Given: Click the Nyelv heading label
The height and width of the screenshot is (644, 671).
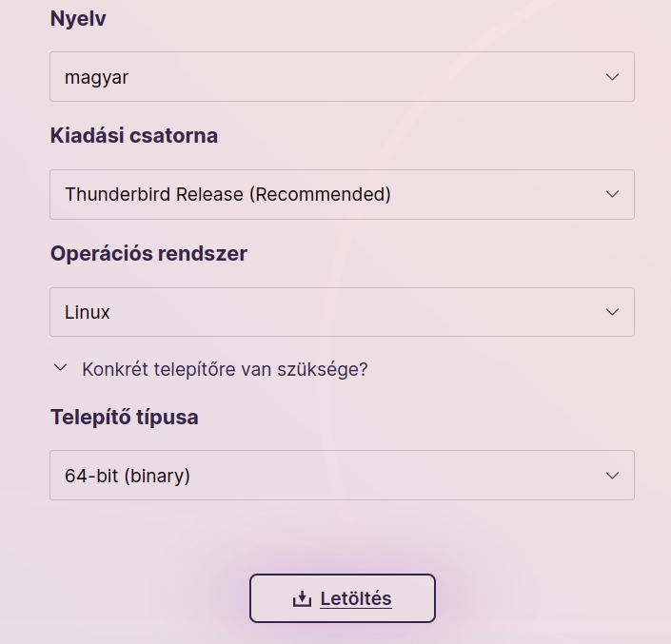Looking at the screenshot, I should (78, 19).
